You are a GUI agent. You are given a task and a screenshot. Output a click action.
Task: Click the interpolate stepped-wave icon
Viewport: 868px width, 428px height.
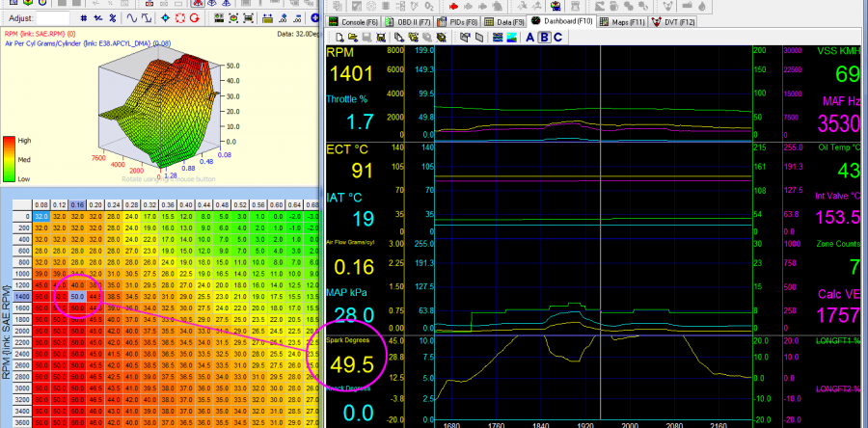[x=147, y=17]
